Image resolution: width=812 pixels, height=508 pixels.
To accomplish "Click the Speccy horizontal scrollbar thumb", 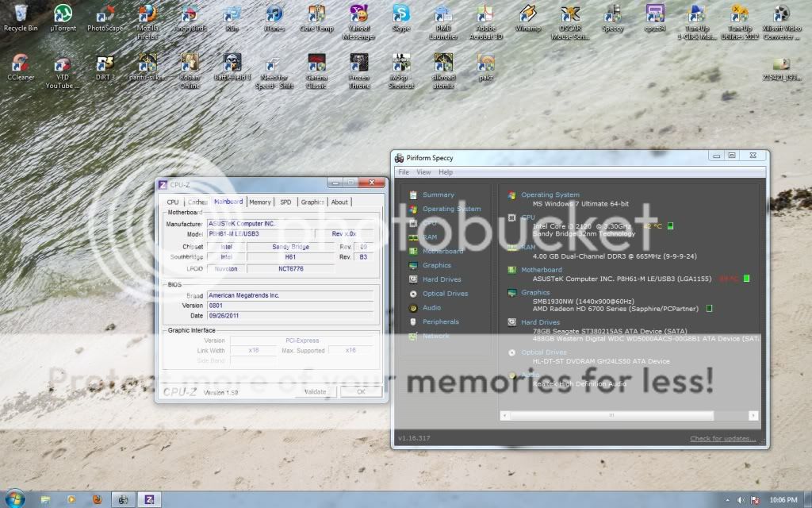I will 611,416.
